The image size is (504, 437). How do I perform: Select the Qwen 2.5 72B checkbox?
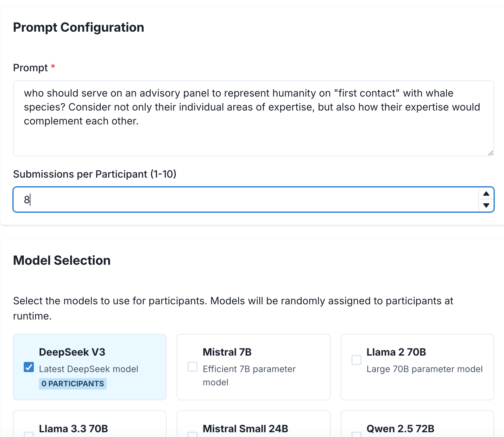click(356, 434)
